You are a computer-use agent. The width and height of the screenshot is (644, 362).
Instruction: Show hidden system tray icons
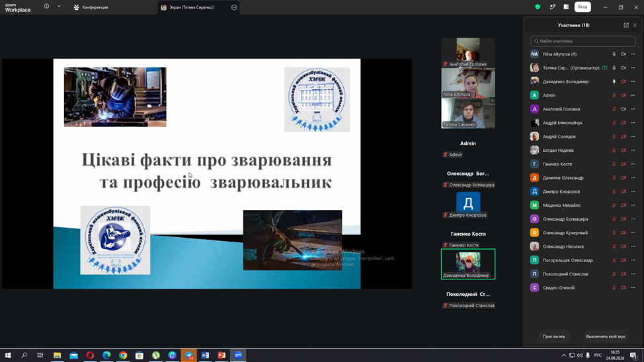(x=563, y=355)
